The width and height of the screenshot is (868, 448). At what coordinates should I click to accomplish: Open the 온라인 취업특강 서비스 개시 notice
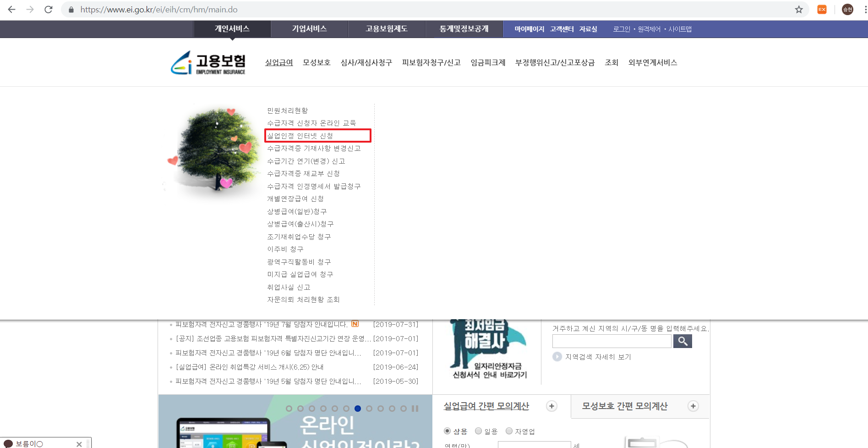[250, 367]
